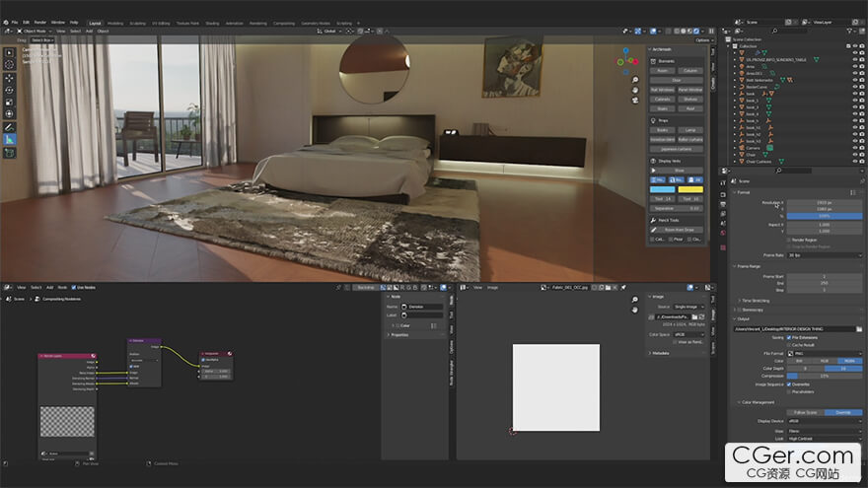Open the Global orientation dropdown
The height and width of the screenshot is (488, 868).
329,31
